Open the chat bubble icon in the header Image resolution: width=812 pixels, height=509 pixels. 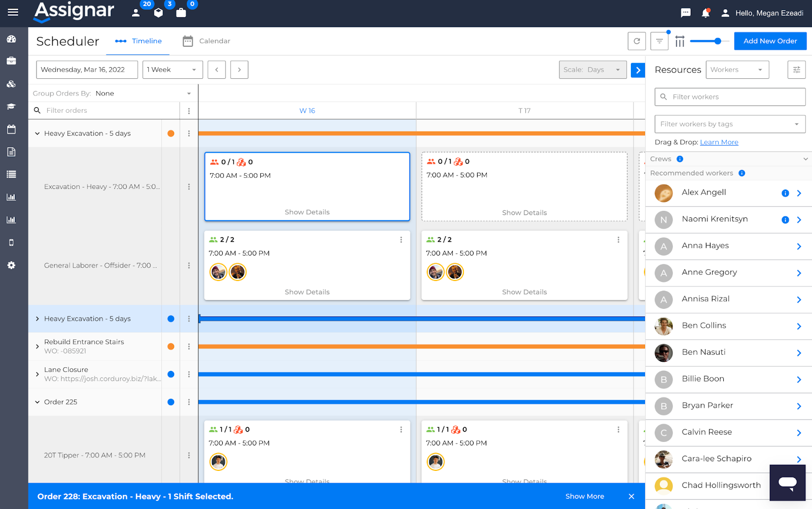click(x=685, y=13)
